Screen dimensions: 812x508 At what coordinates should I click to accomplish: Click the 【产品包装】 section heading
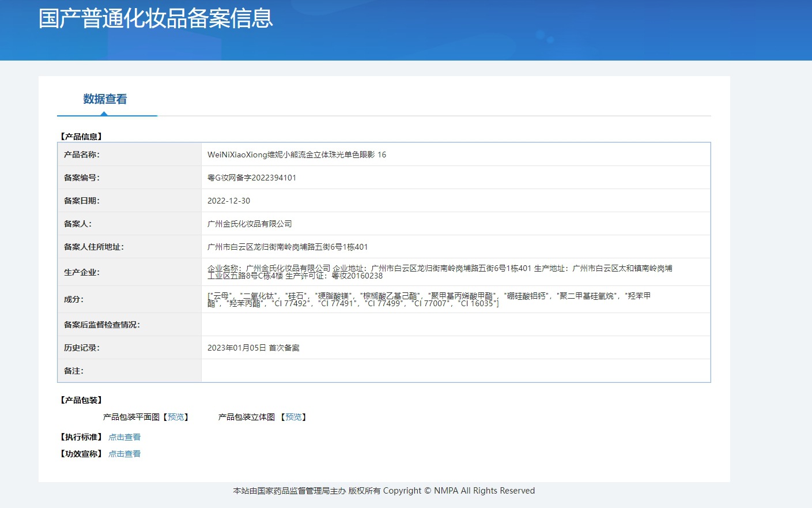pyautogui.click(x=81, y=400)
